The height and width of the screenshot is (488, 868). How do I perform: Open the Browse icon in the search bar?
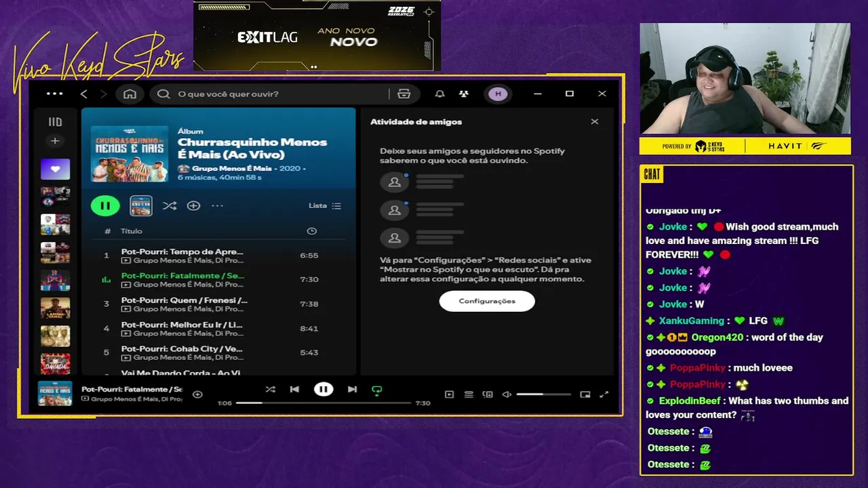coord(404,94)
